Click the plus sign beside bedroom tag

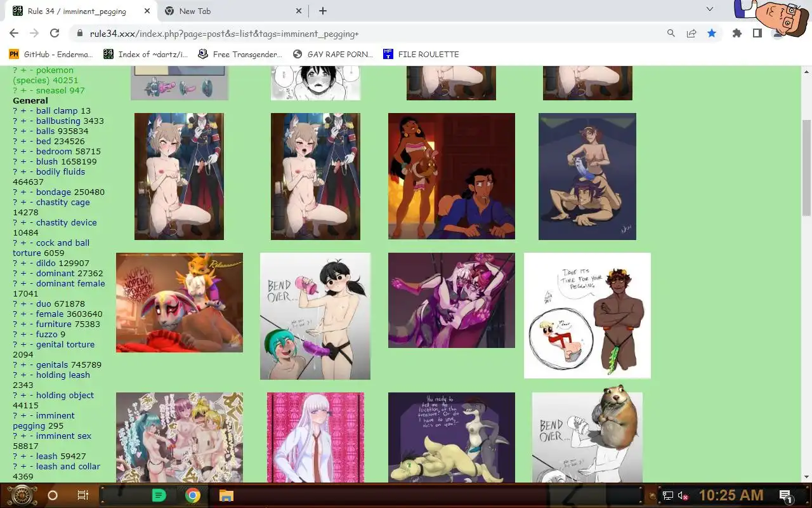pos(23,151)
